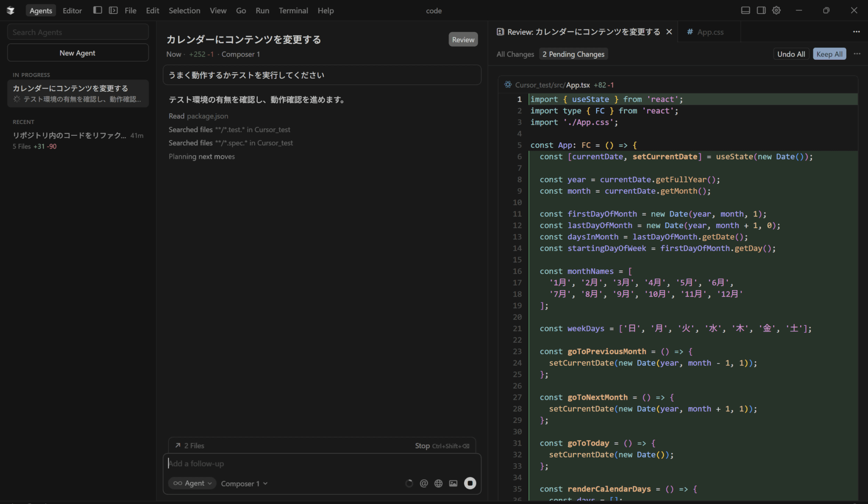
Task: Switch to the App.css tab
Action: coord(710,32)
